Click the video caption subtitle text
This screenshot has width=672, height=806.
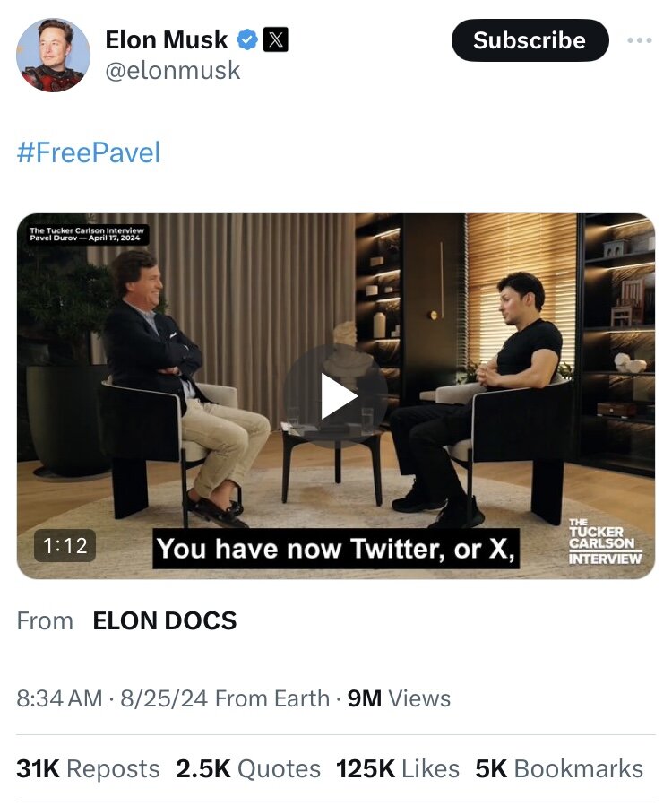coord(336,549)
